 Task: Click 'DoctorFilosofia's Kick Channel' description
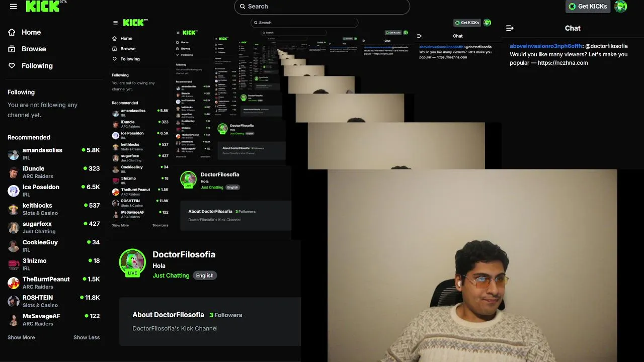175,328
